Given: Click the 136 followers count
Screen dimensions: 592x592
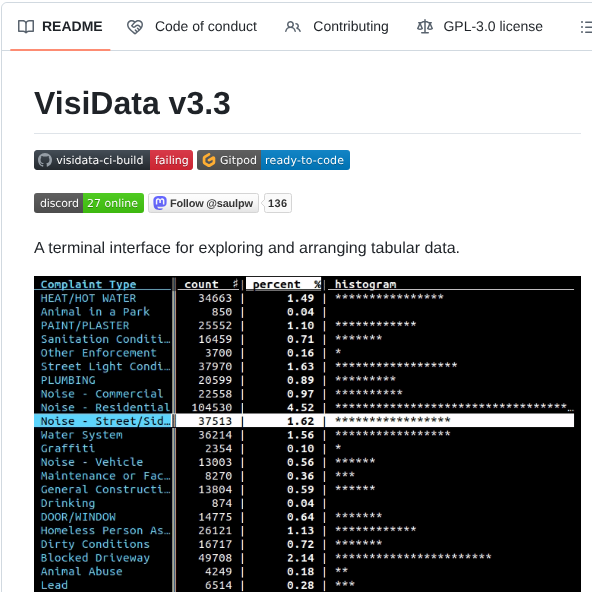Looking at the screenshot, I should point(278,203).
